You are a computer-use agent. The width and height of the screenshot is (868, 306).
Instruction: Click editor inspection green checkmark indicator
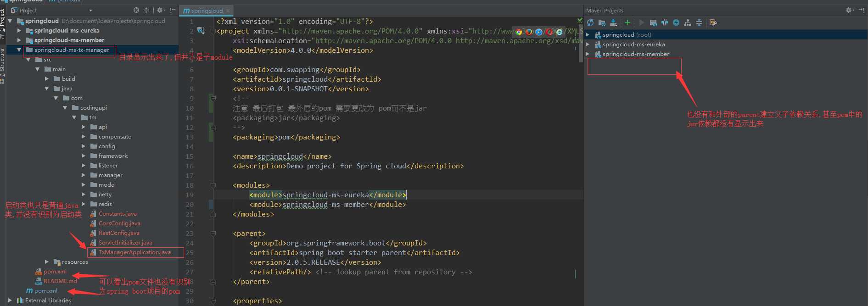pos(579,21)
